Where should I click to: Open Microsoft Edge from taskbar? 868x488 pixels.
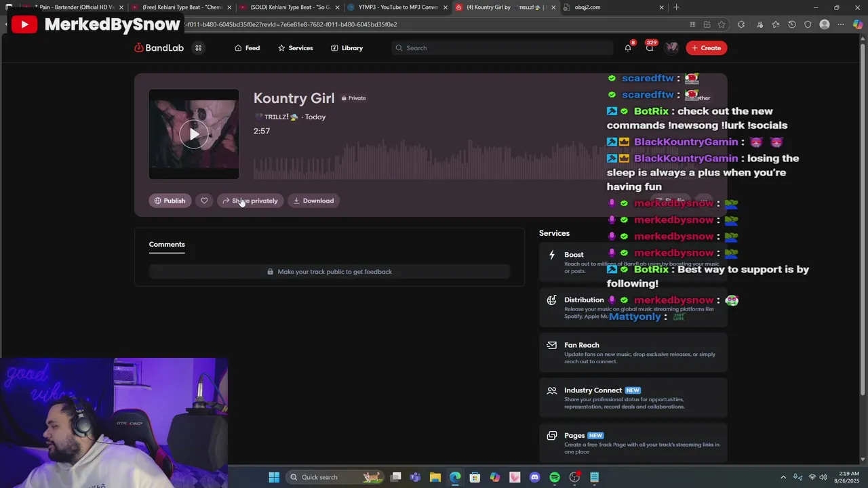click(455, 477)
